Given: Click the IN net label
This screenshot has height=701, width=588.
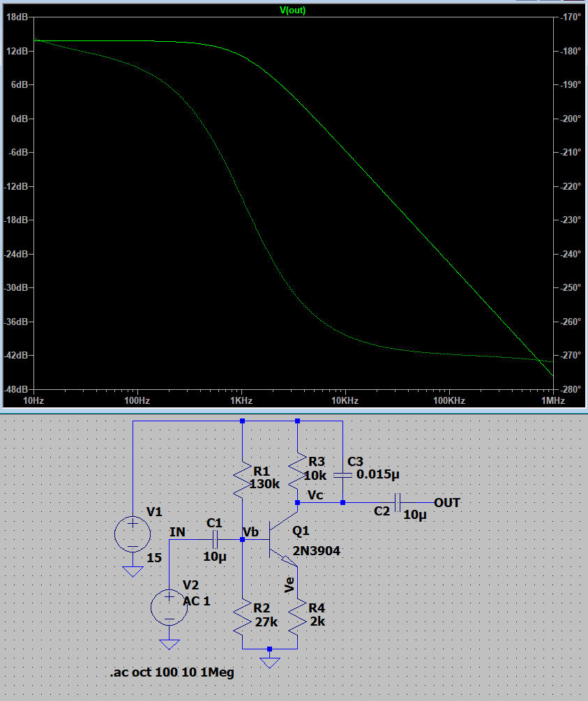Looking at the screenshot, I should [178, 532].
